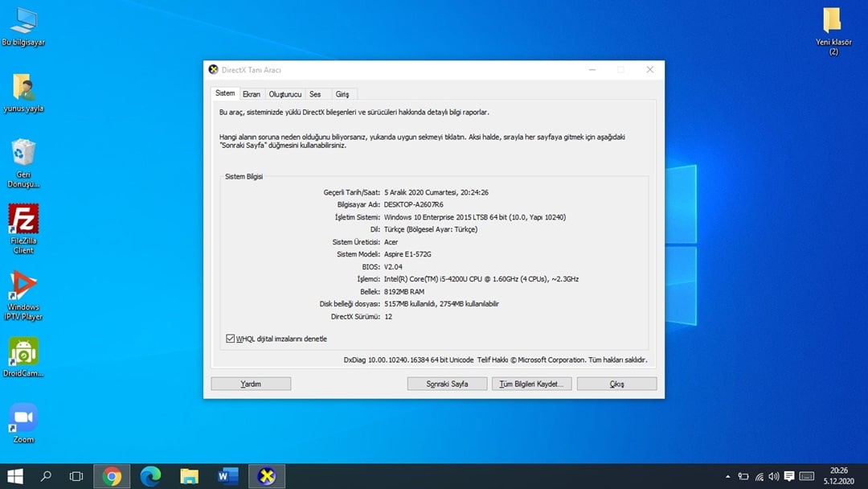Open the Windows Start menu
This screenshot has height=489, width=868.
coord(15,476)
